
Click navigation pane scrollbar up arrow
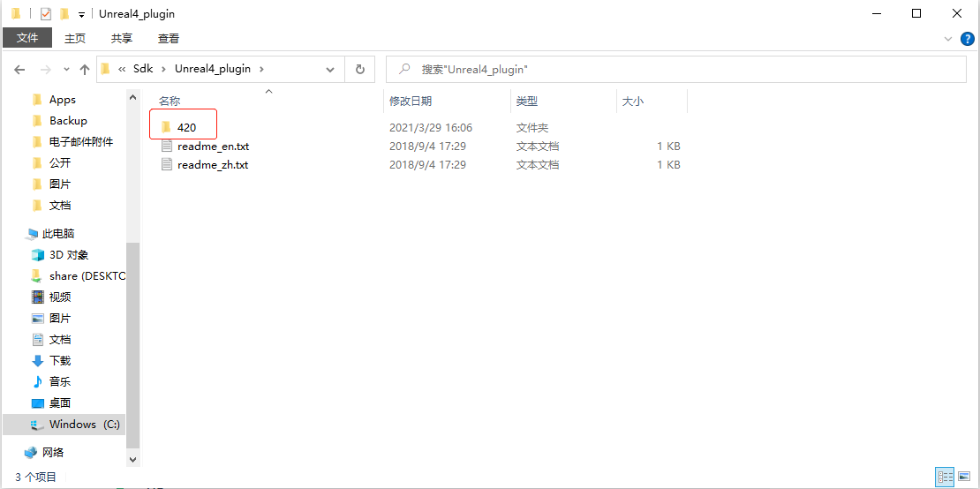tap(133, 97)
